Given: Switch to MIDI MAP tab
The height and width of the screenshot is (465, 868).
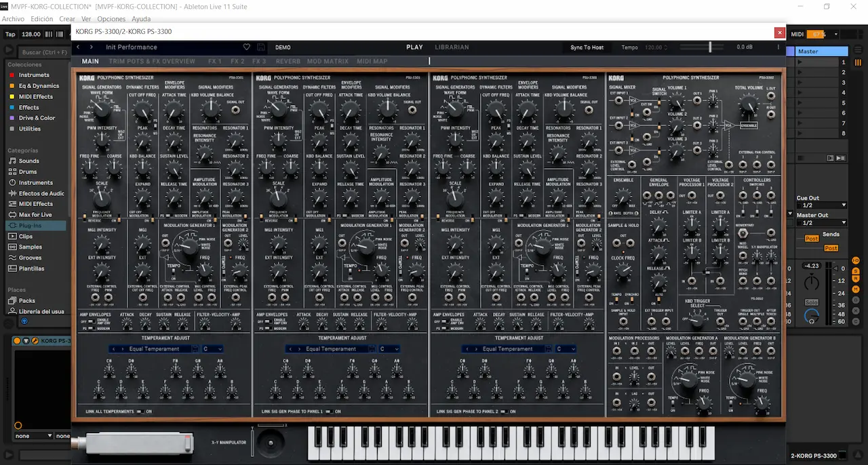Looking at the screenshot, I should (372, 61).
